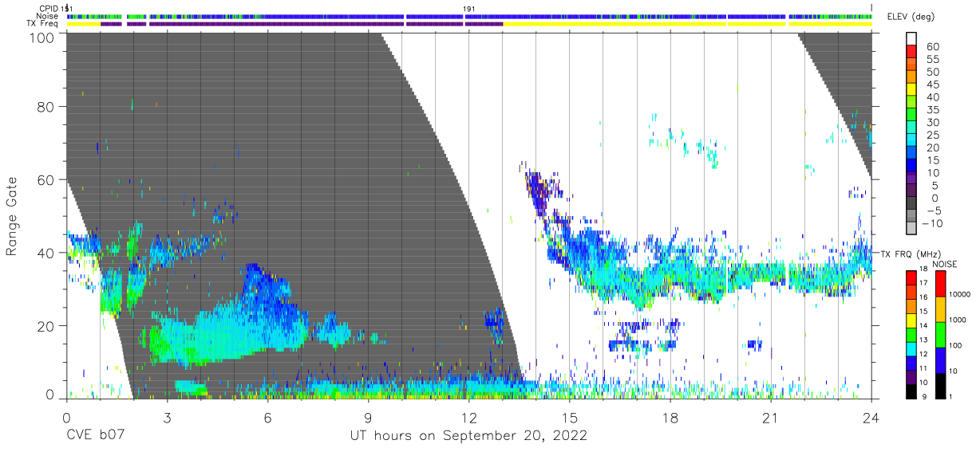
Task: Click the 'CVE b07' radar beam label
Action: [x=95, y=436]
